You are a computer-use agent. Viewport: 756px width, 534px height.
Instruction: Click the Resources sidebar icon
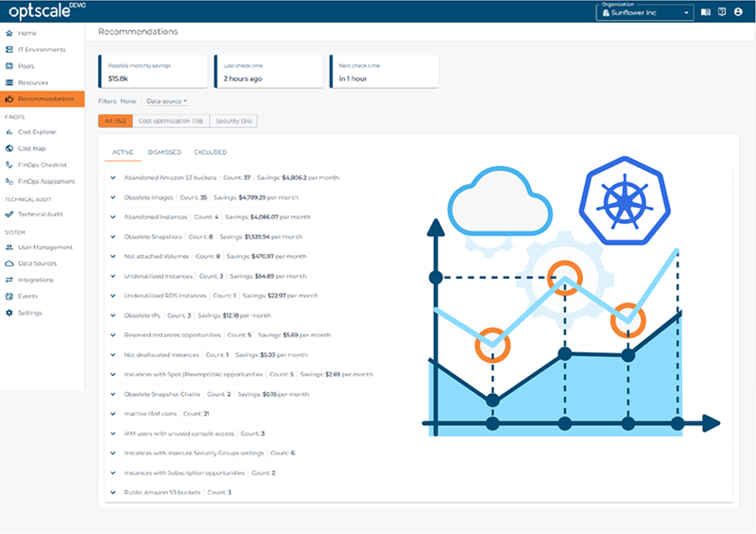click(9, 82)
